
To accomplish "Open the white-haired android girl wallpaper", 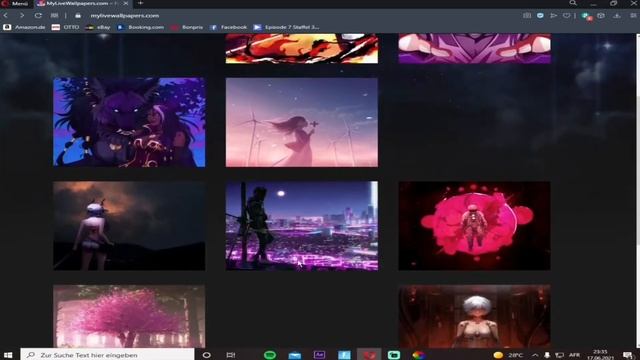I will coord(474,316).
